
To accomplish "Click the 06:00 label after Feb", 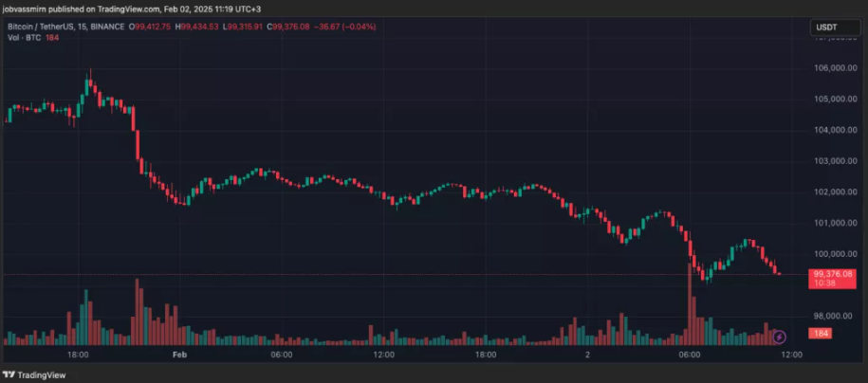I will tap(282, 355).
